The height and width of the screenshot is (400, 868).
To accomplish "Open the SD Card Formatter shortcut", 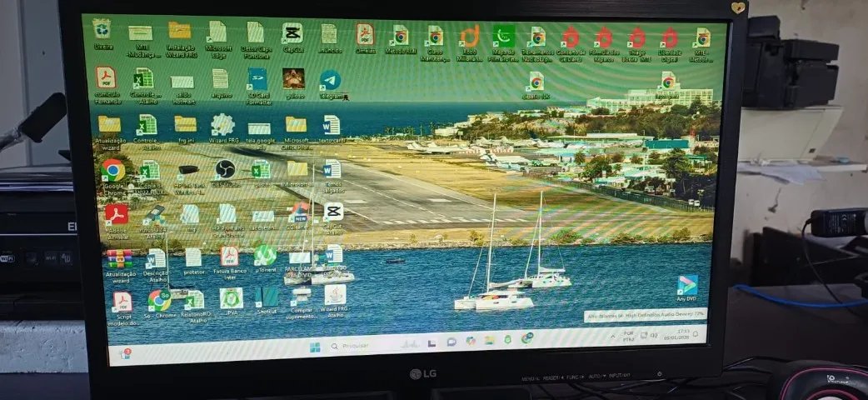I will pyautogui.click(x=257, y=79).
